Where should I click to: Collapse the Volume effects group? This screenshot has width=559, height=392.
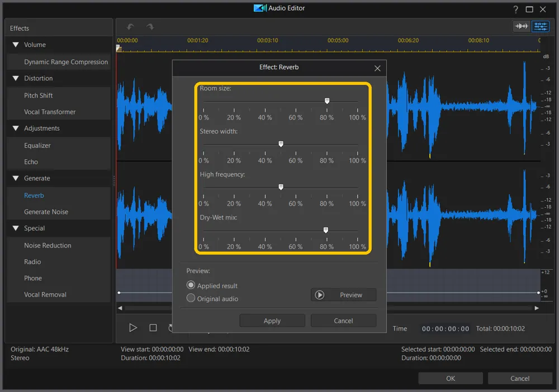point(16,45)
